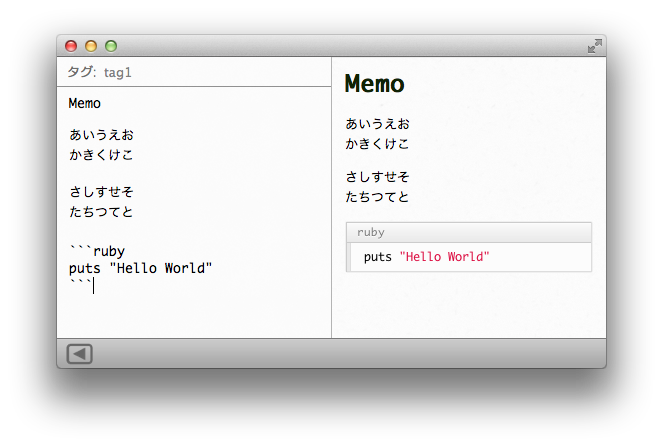Click 'たちつてと' in the preview pane
This screenshot has width=663, height=447.
377,197
